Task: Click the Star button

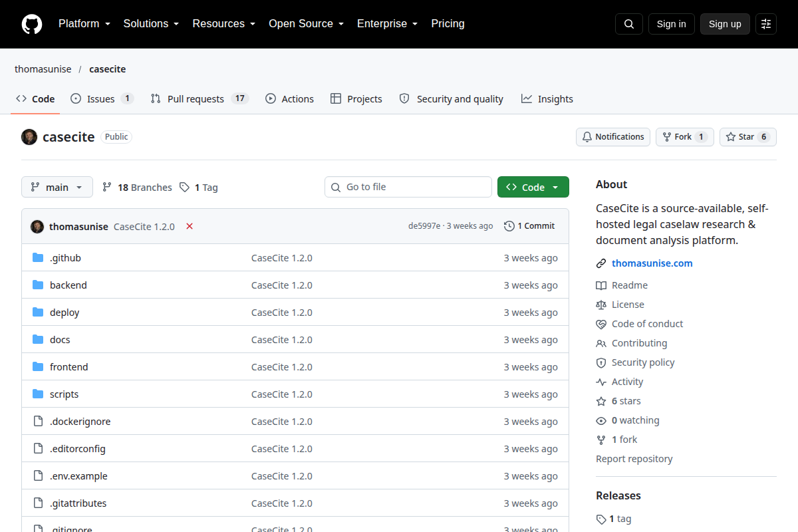Action: [748, 137]
